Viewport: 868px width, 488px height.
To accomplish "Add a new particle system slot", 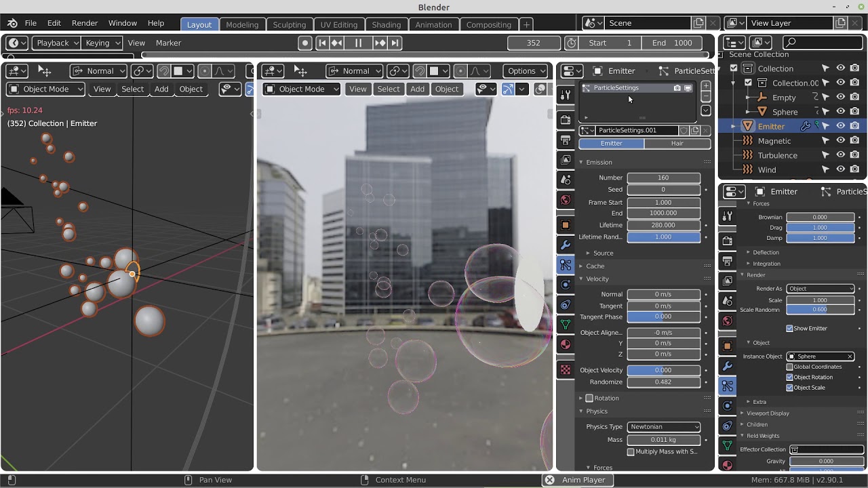I will (x=706, y=86).
